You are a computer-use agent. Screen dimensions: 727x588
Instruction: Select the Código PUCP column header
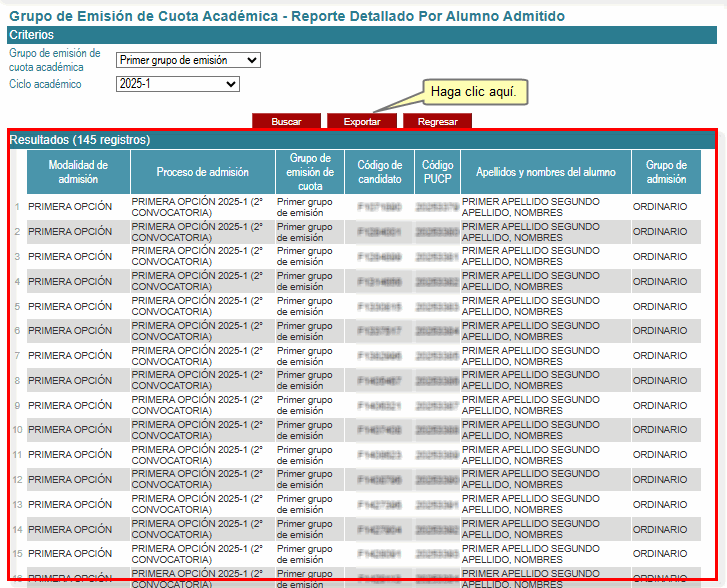(437, 172)
